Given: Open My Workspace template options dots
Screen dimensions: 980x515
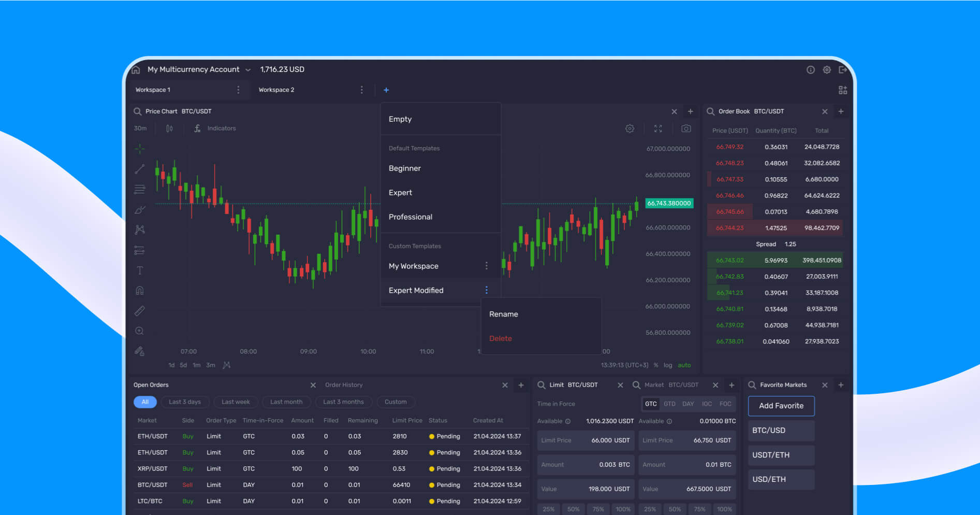Looking at the screenshot, I should coord(486,266).
